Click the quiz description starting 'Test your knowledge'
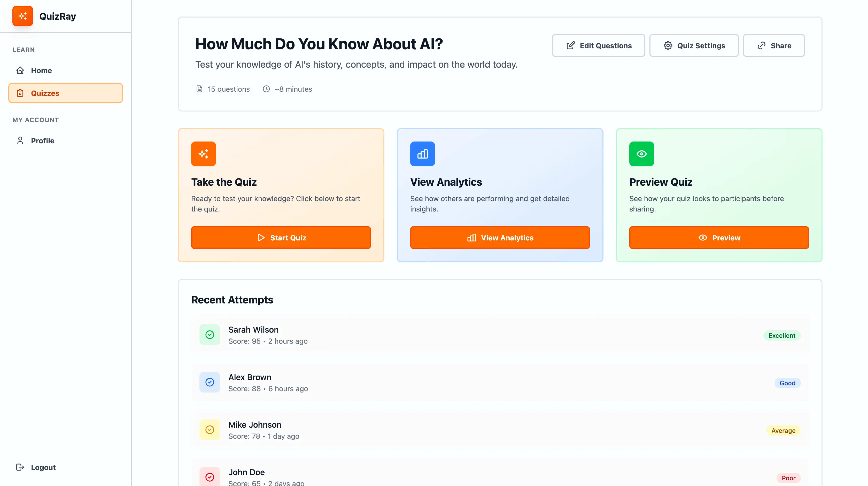This screenshot has height=486, width=868. (x=357, y=64)
